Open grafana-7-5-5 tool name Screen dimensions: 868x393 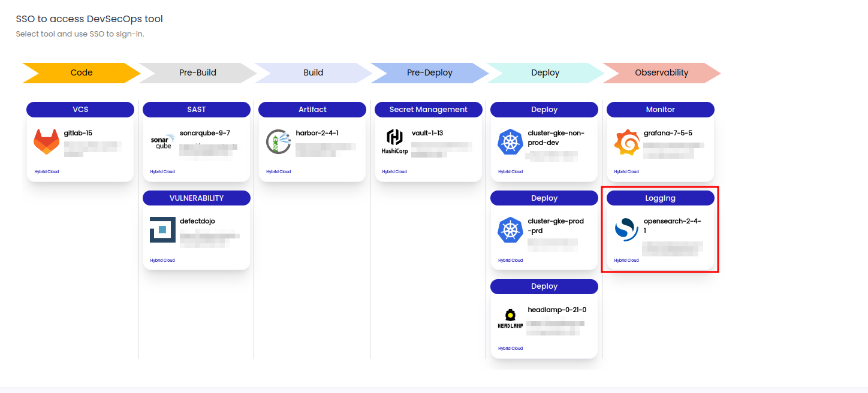point(668,133)
